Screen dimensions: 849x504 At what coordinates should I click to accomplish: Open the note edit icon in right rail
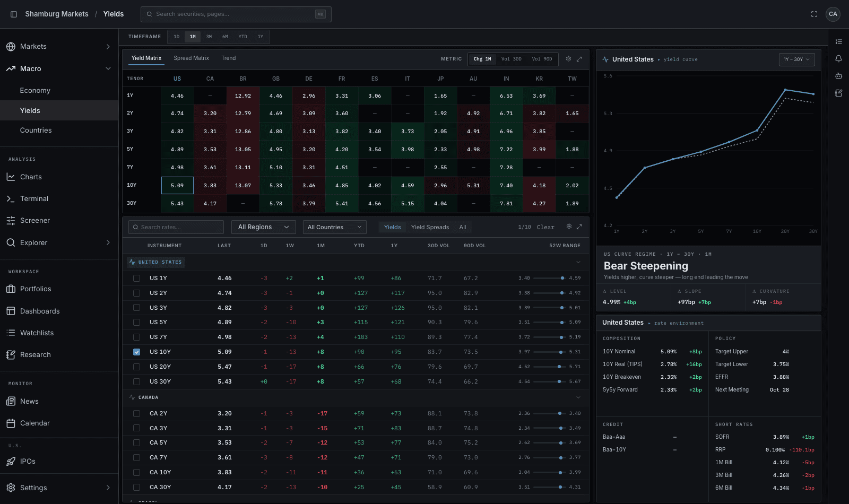click(x=838, y=93)
